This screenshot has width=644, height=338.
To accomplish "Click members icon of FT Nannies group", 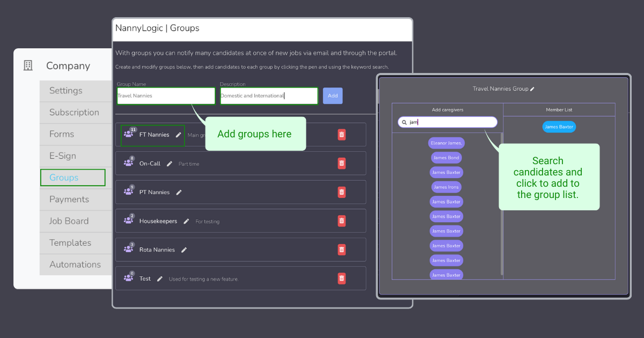I will [129, 134].
